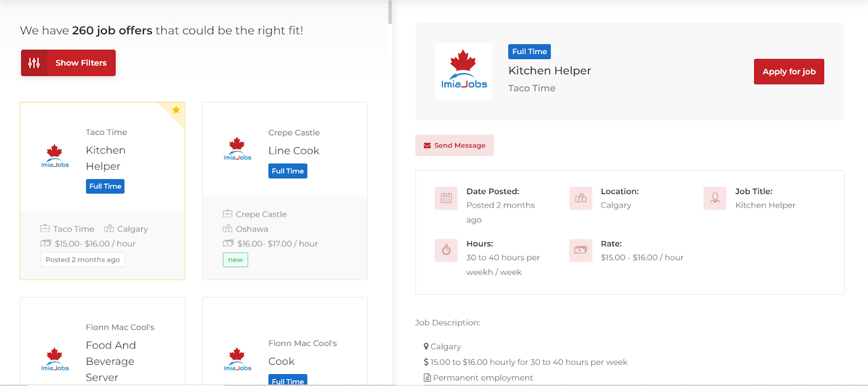Screen dimensions: 868x386
Task: Click 'Kitchen Helper' title in detail header
Action: tap(550, 70)
